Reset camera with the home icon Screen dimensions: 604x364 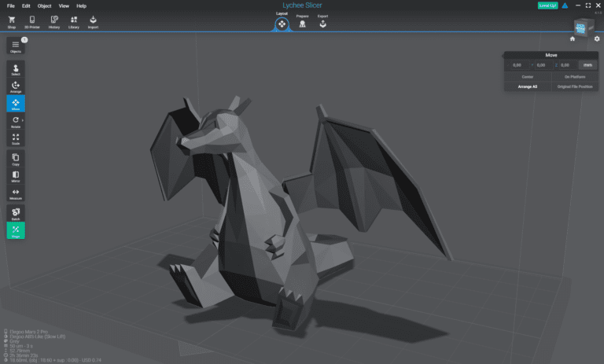(573, 39)
